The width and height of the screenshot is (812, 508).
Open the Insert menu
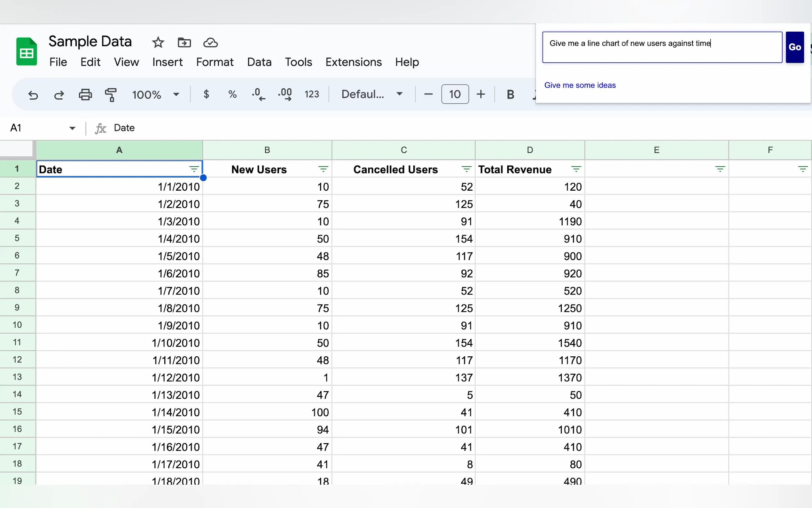[x=167, y=62]
